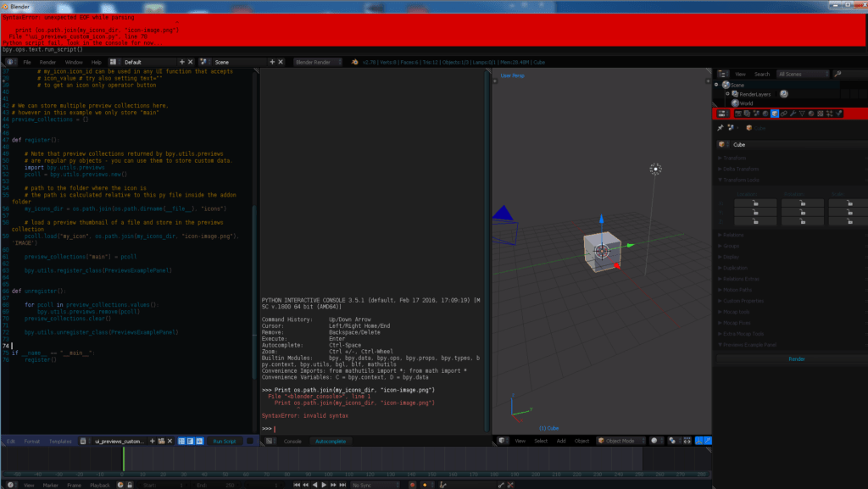
Task: Expand RenderLayers in the outliner
Action: (728, 94)
